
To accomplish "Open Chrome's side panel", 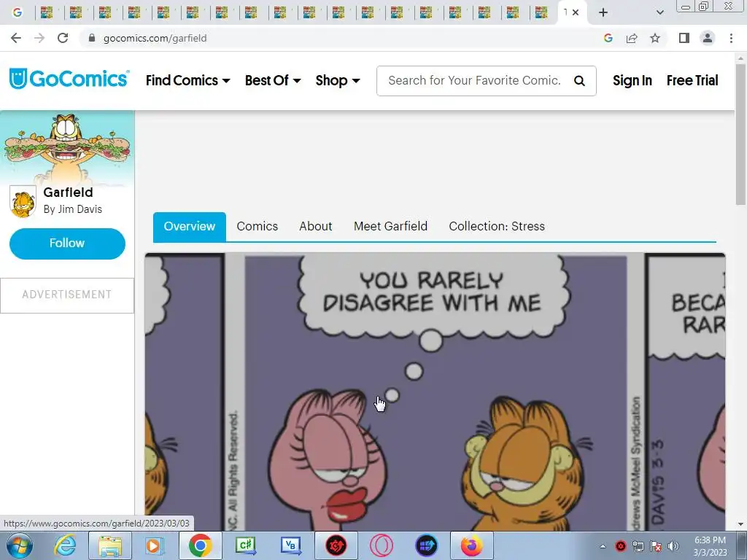I will point(684,38).
